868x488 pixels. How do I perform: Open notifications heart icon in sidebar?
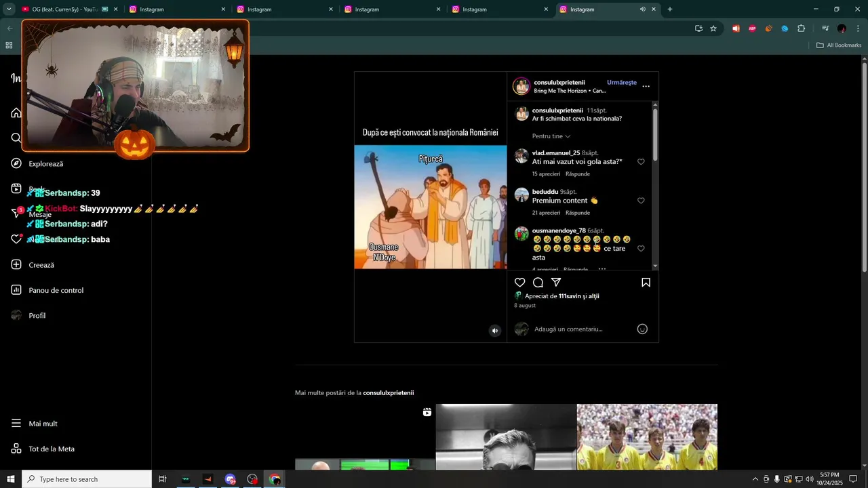click(16, 239)
